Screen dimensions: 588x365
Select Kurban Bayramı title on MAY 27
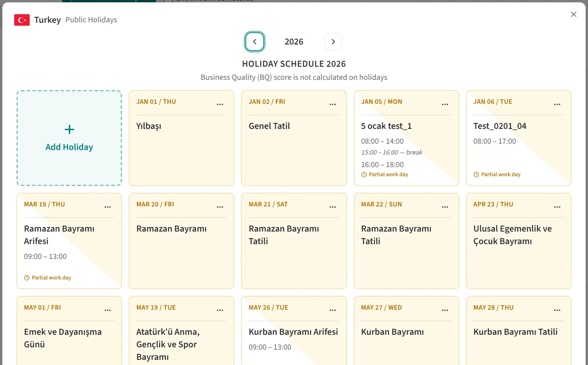(392, 332)
